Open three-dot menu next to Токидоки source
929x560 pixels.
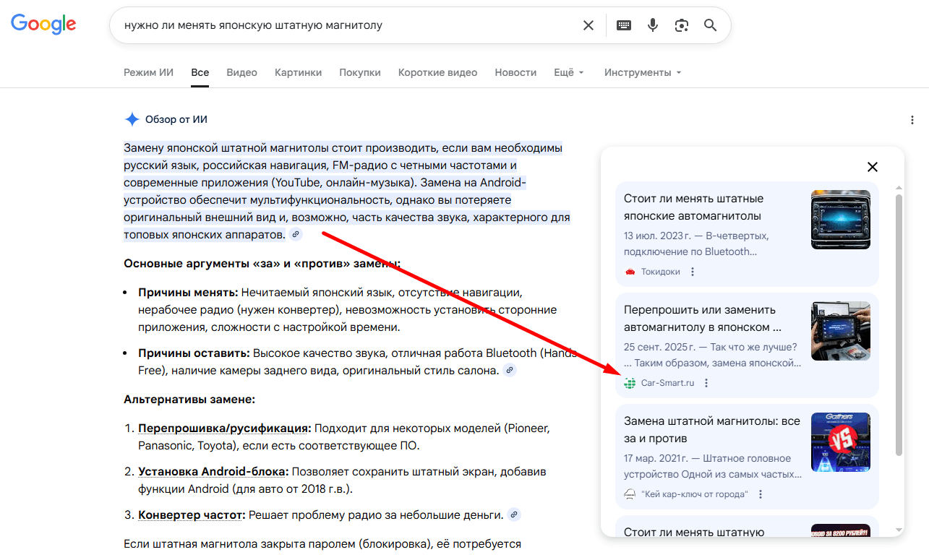tap(693, 272)
